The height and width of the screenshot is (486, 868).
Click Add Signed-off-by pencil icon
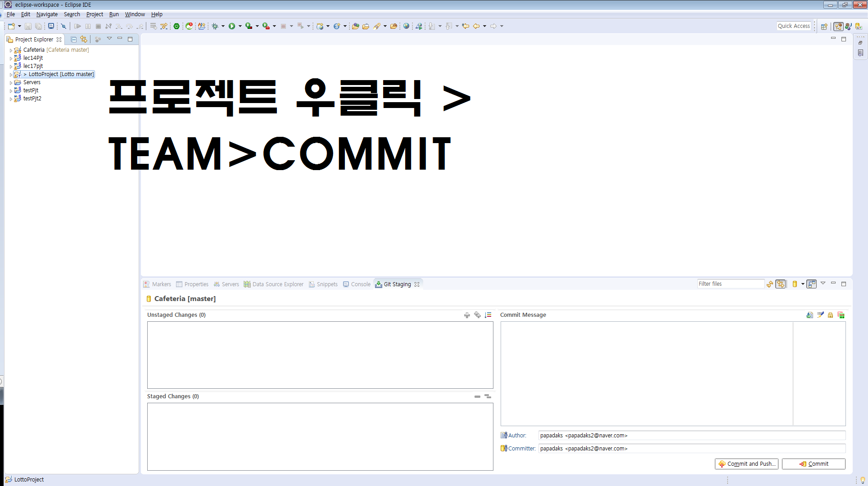tap(820, 315)
